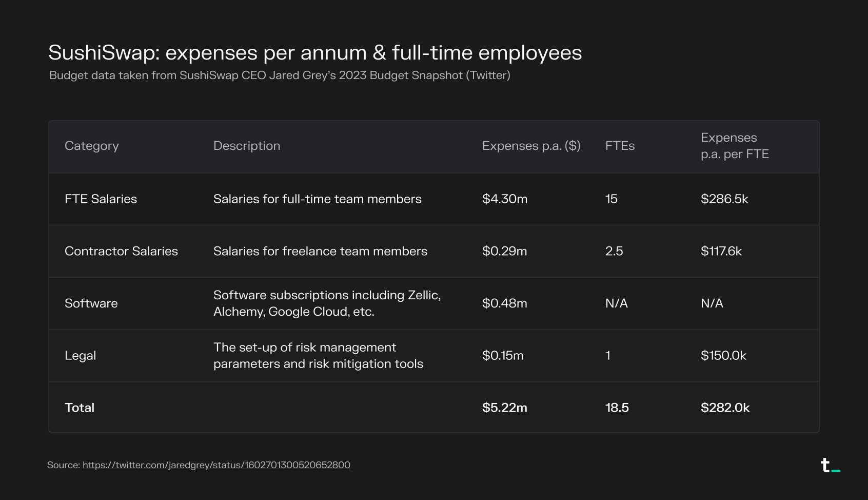Click the 'Source:' label
The image size is (868, 500).
[64, 465]
